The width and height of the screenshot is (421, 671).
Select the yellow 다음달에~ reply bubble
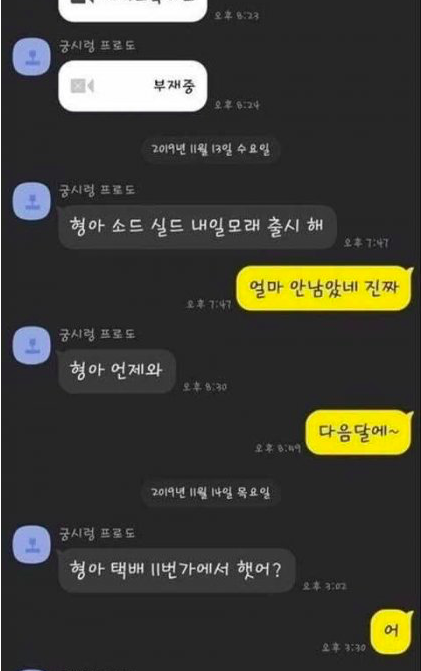tap(359, 432)
